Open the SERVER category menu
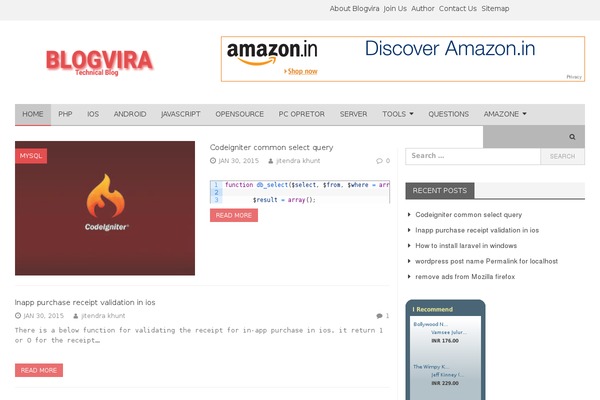Image resolution: width=600 pixels, height=400 pixels. coord(353,114)
